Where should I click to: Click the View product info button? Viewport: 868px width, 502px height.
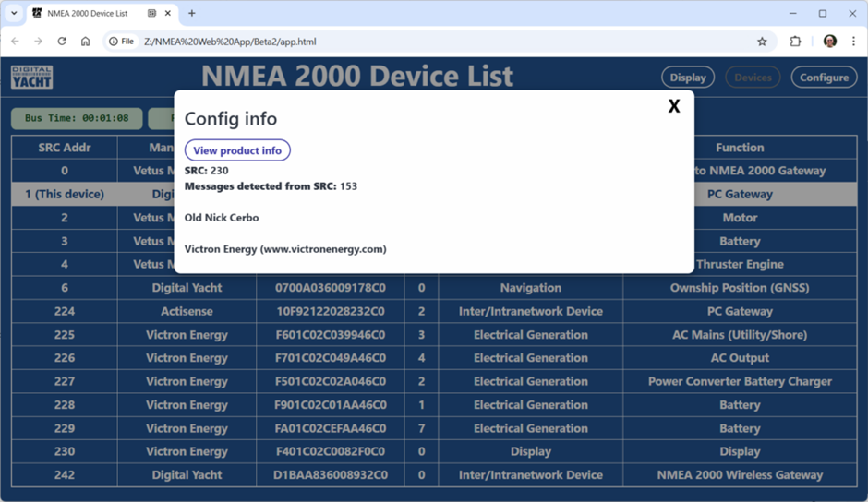tap(237, 150)
